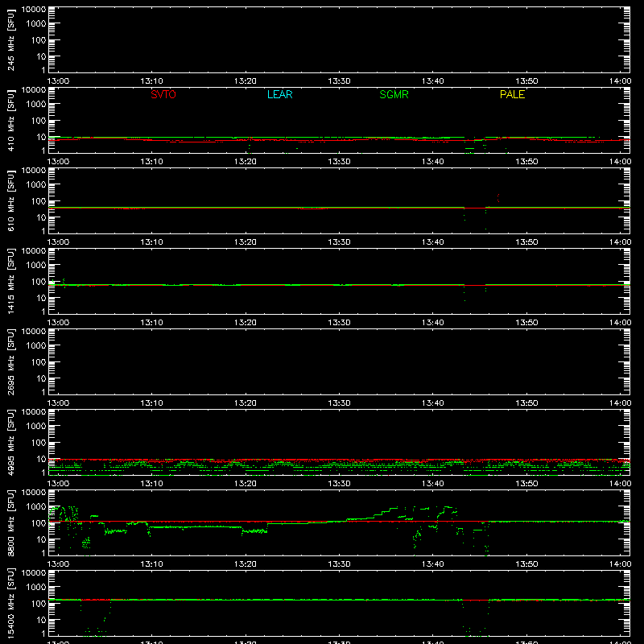The width and height of the screenshot is (644, 644).
Task: Select the 8800 MHz [SFU] axis title
Action: tap(10, 522)
